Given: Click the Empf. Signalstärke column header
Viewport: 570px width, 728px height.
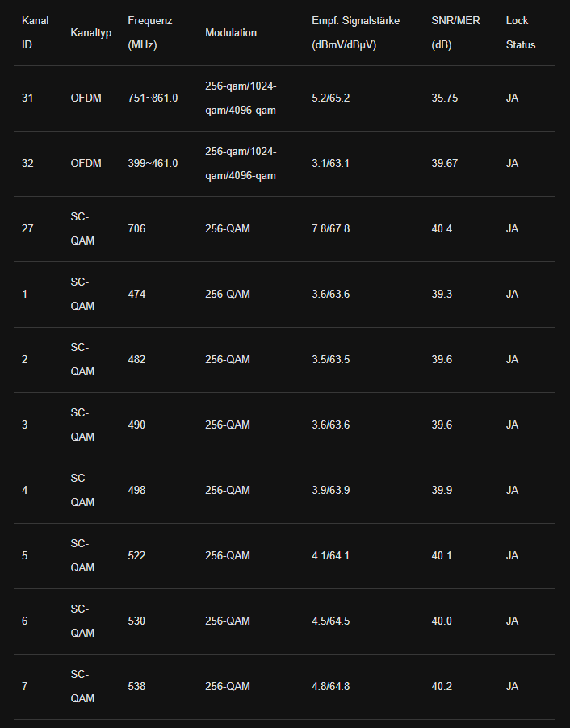Looking at the screenshot, I should (x=355, y=32).
